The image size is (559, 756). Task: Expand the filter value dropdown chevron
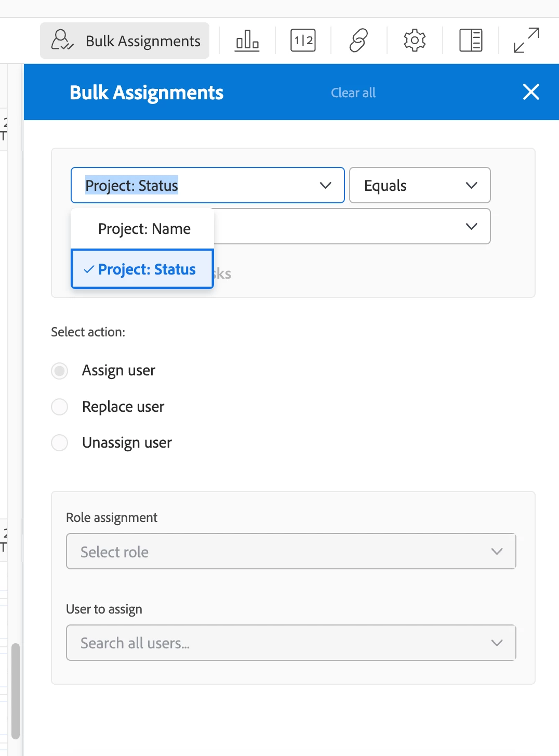tap(471, 226)
